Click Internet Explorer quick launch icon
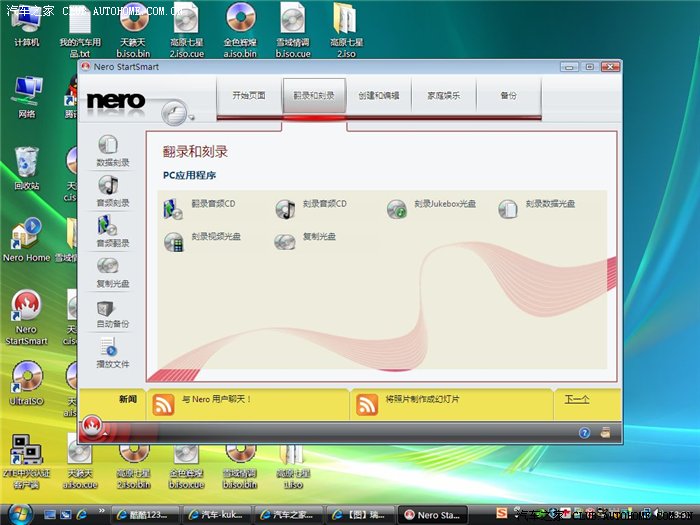Screen dimensions: 700x525 [82, 515]
